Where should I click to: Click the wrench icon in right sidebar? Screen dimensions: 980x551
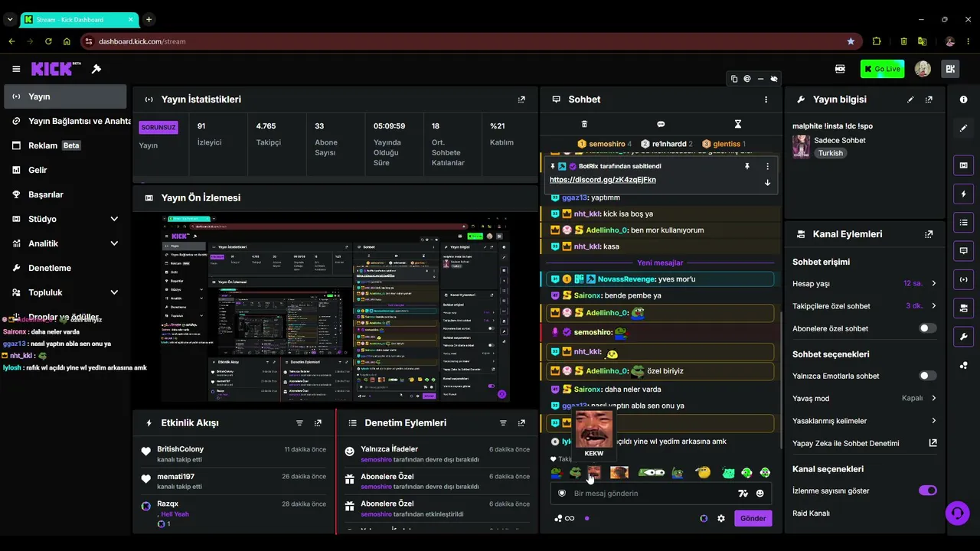[x=963, y=337]
